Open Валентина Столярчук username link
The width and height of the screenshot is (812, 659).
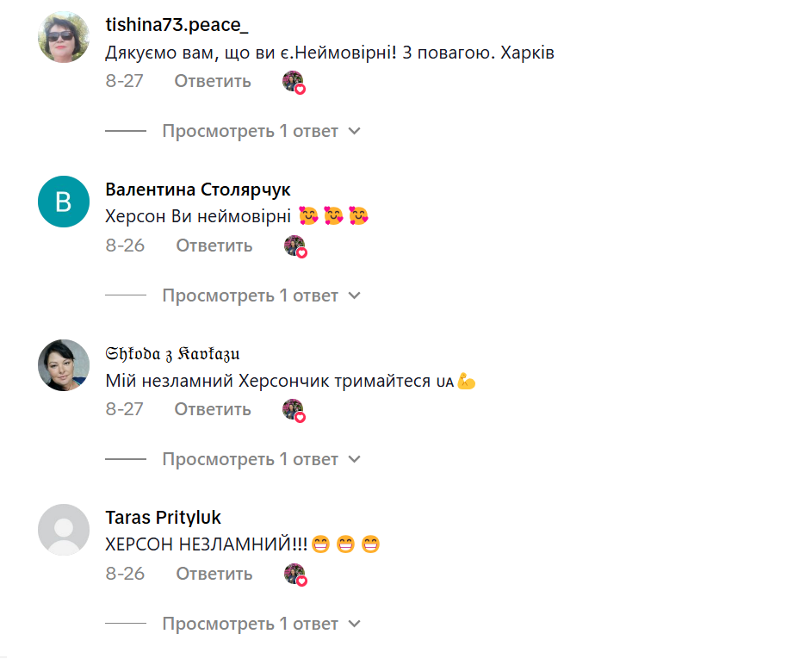pos(197,190)
